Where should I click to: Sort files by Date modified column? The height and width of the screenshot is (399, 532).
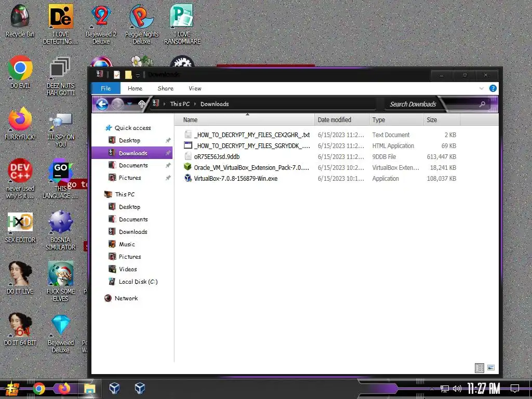342,120
